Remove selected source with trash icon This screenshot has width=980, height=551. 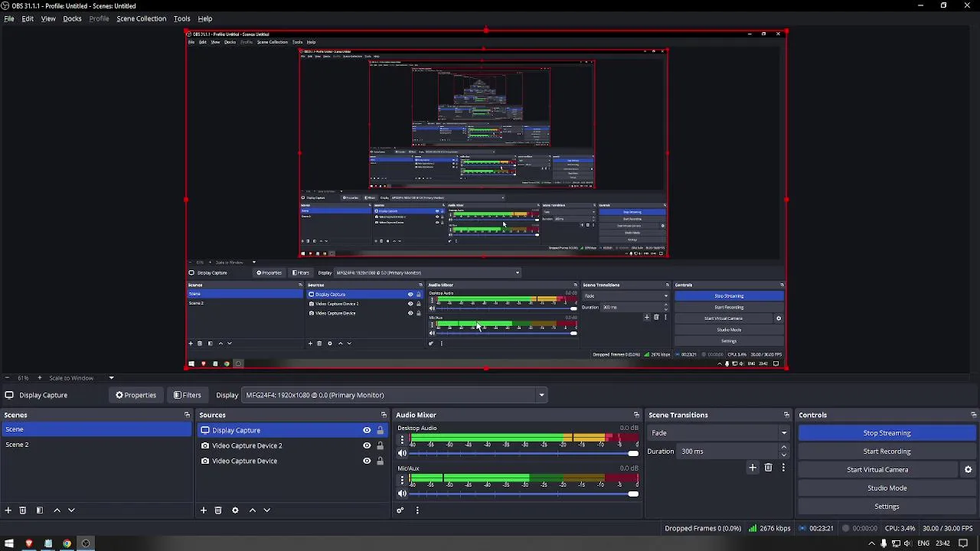(x=218, y=510)
